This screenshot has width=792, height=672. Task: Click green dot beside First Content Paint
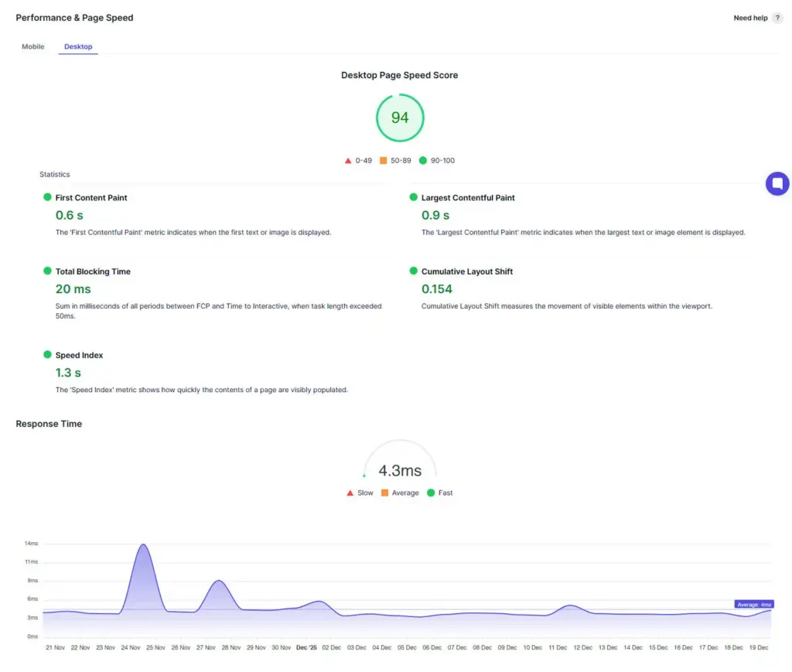[48, 197]
